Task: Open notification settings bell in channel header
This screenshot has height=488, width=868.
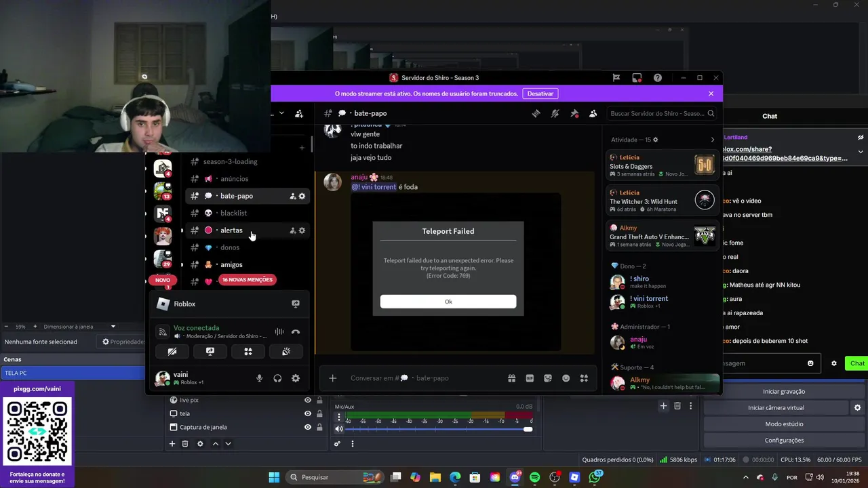Action: coord(555,113)
